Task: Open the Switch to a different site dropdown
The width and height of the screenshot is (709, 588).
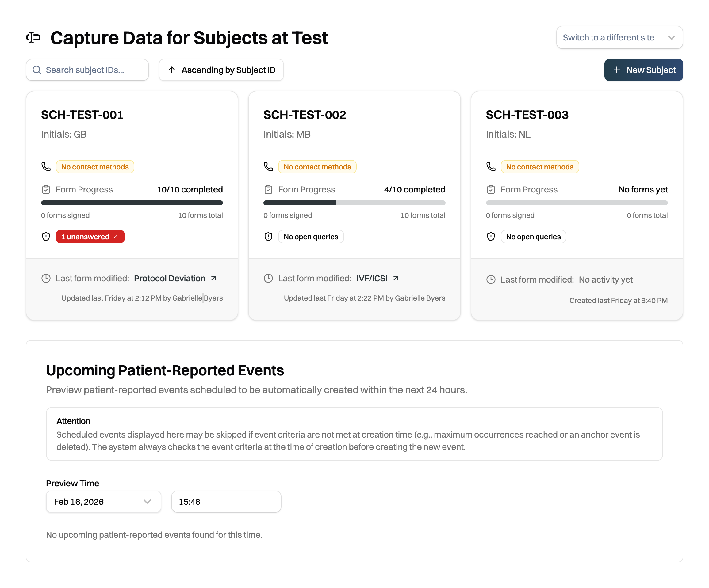Action: (619, 37)
